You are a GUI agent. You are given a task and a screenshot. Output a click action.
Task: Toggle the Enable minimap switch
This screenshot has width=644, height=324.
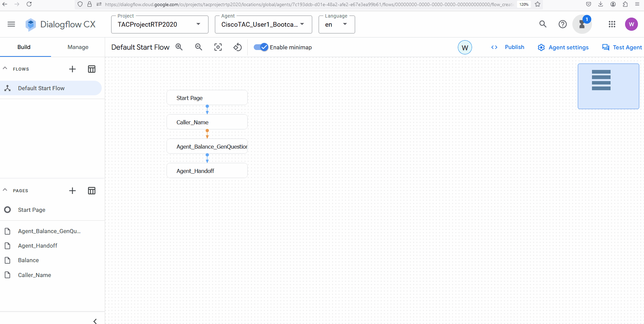point(261,47)
